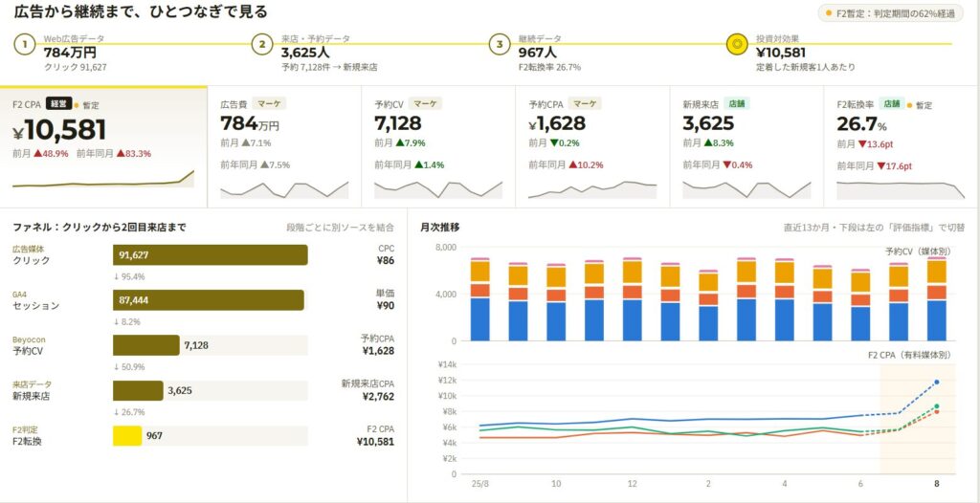Click the 経営 badge on F2 CPA card

[58, 103]
